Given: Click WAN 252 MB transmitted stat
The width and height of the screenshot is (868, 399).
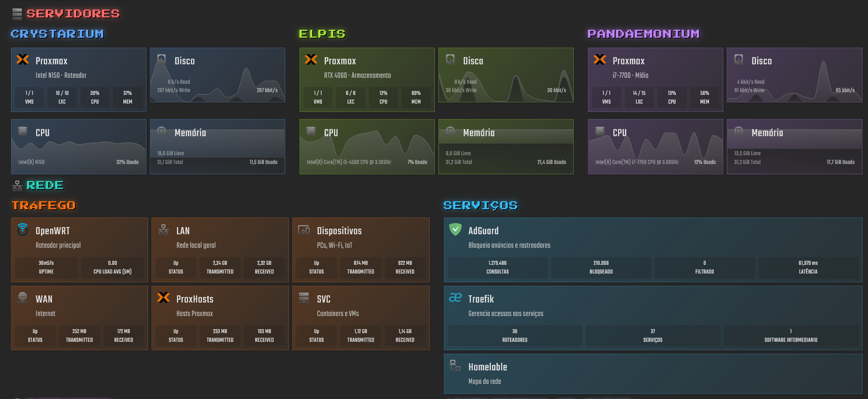Looking at the screenshot, I should pyautogui.click(x=79, y=335).
